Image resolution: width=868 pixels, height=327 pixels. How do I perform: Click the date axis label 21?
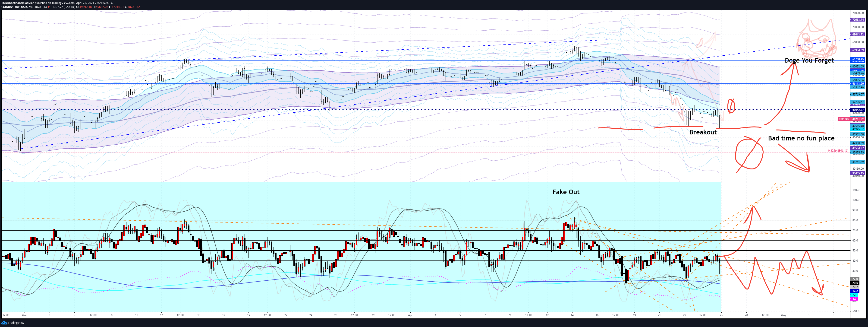click(x=659, y=315)
